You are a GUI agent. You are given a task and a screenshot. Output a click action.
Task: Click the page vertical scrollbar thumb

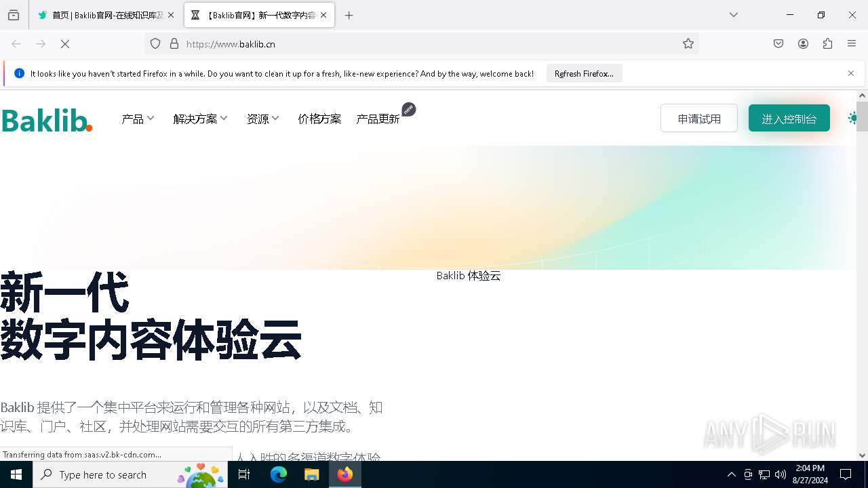(862, 116)
